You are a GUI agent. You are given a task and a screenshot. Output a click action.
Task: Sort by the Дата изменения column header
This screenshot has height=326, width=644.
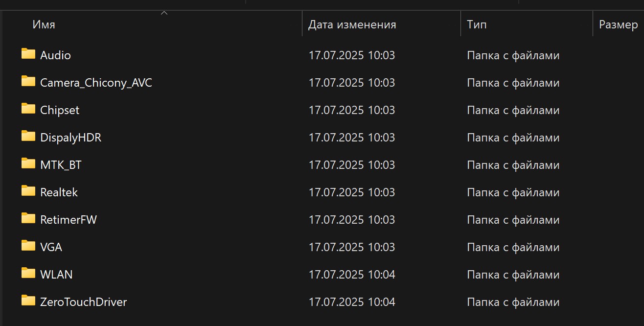(352, 24)
